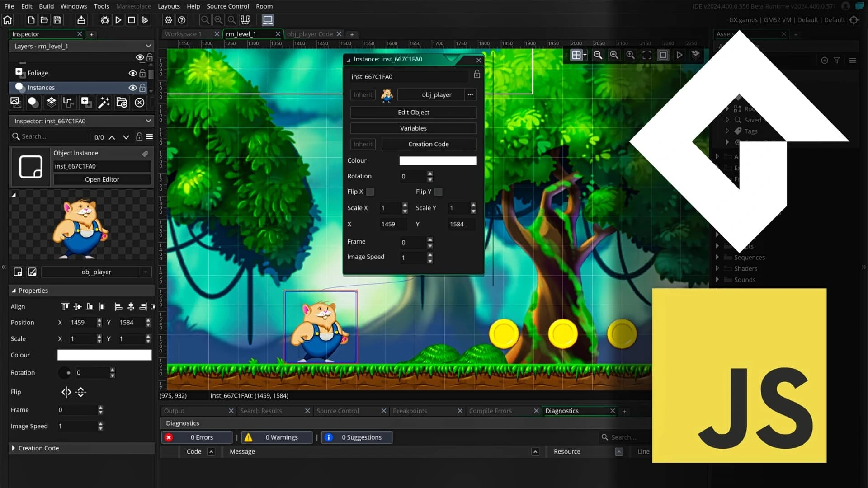Open Game Options gear icon

(169, 20)
